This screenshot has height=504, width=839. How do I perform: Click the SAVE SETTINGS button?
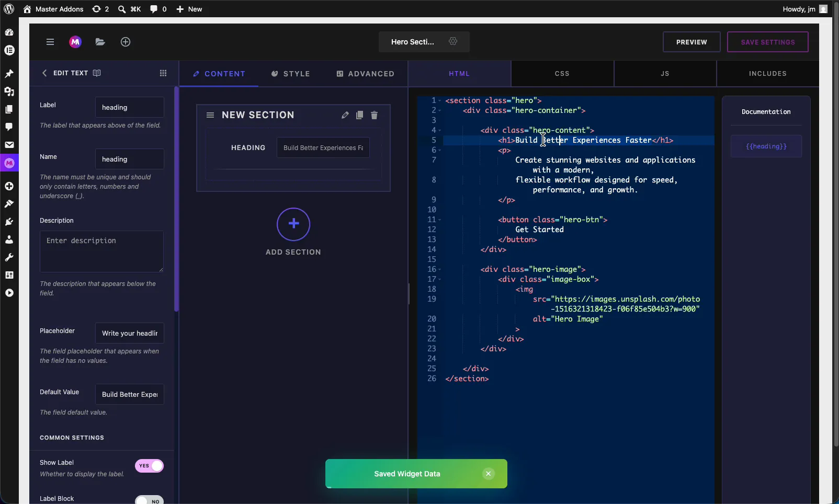click(x=768, y=42)
